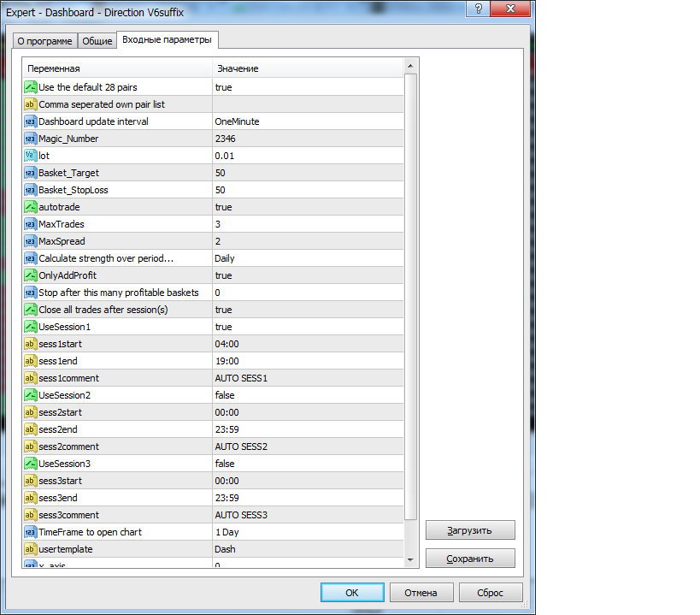This screenshot has width=700, height=615.
Task: Click the string icon beside sess1end
Action: [31, 361]
